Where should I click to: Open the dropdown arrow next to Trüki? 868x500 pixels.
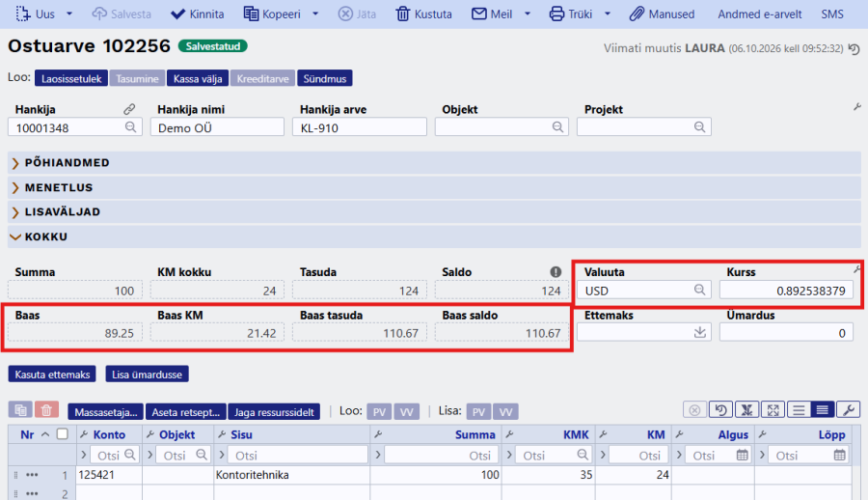pyautogui.click(x=608, y=14)
